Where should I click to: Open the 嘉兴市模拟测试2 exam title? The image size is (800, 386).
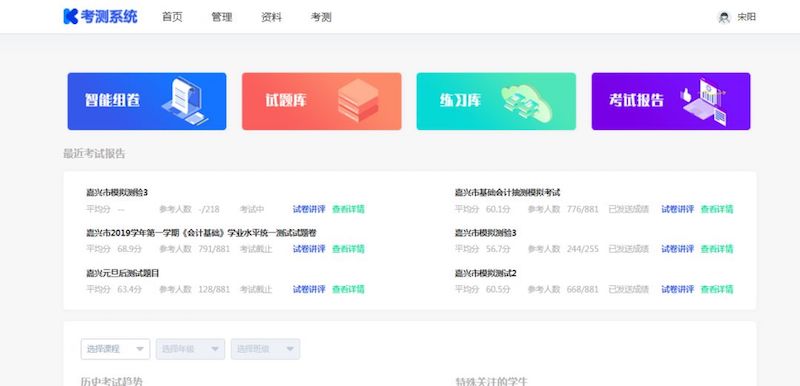(486, 273)
